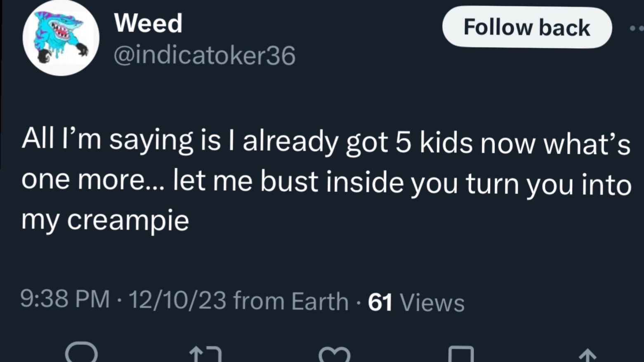Screen dimensions: 644x362
Task: Click the bold 61 view count number
Action: 380,302
